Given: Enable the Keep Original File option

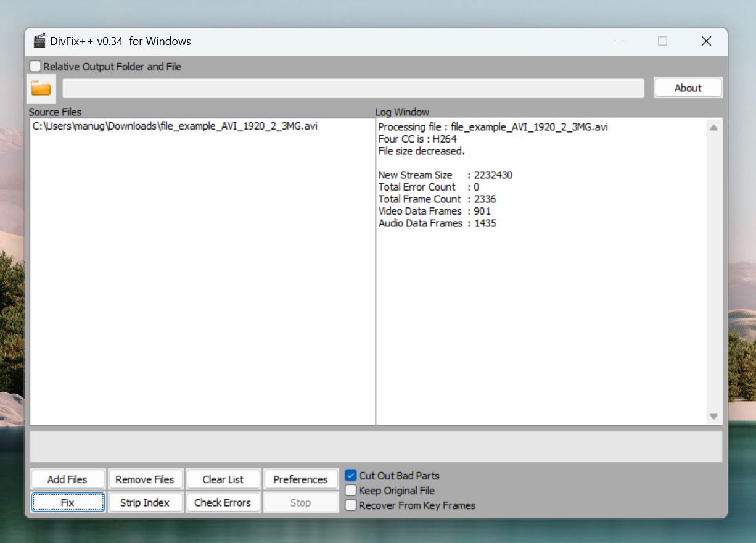Looking at the screenshot, I should [x=351, y=490].
